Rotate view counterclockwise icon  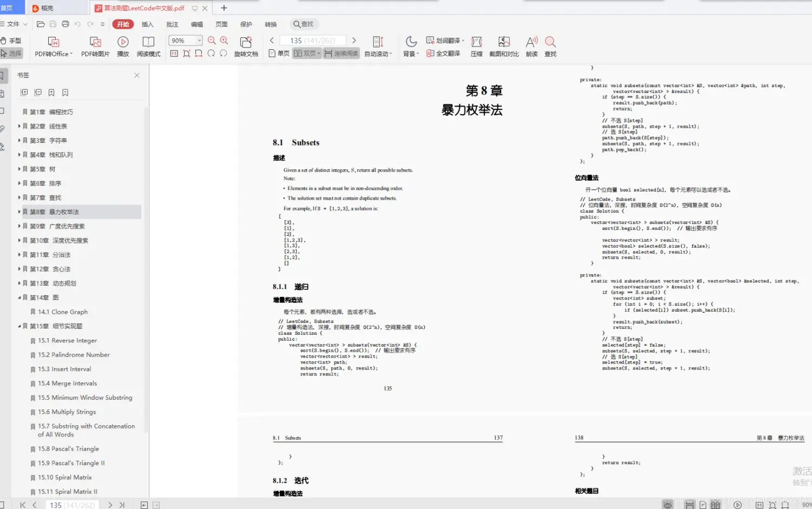223,54
